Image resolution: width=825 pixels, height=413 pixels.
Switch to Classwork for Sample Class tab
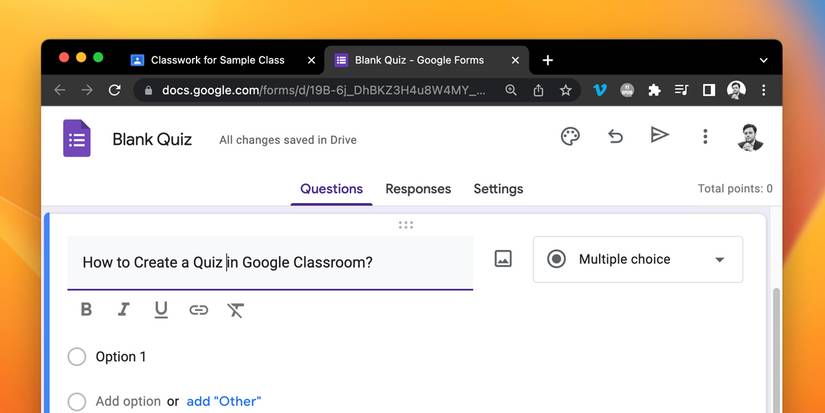217,60
